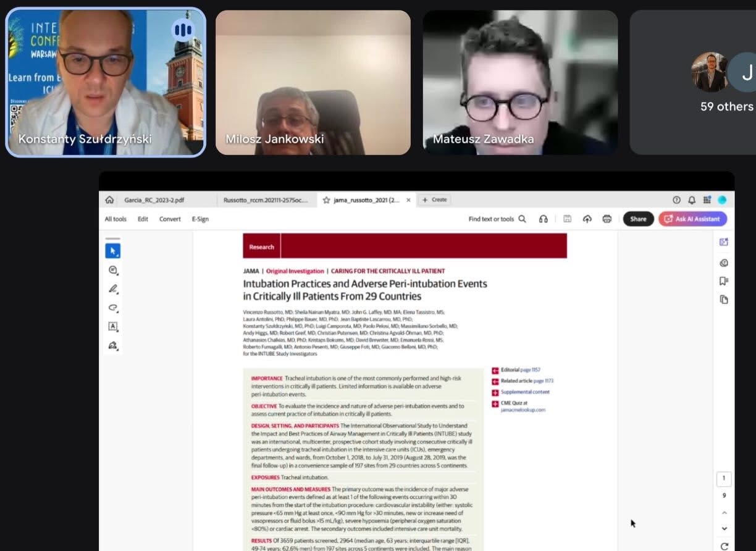
Task: Choose the add comment tool
Action: (x=112, y=270)
